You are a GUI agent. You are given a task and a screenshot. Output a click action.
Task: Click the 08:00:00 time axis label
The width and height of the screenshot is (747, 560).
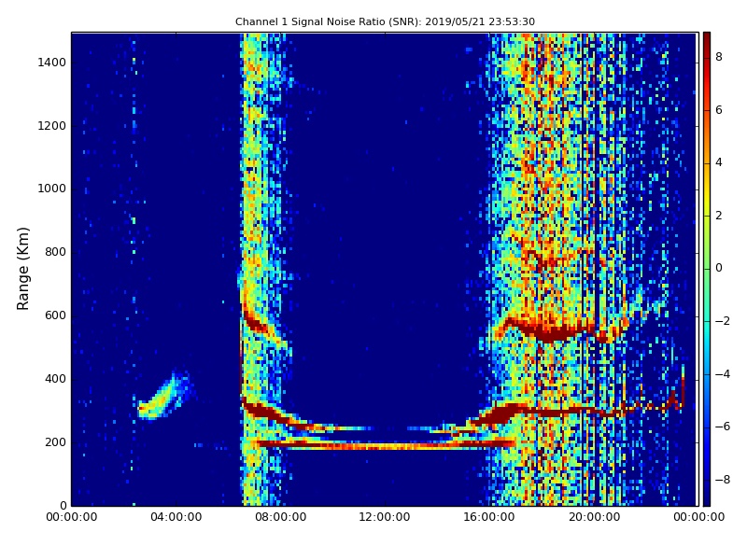pyautogui.click(x=281, y=517)
